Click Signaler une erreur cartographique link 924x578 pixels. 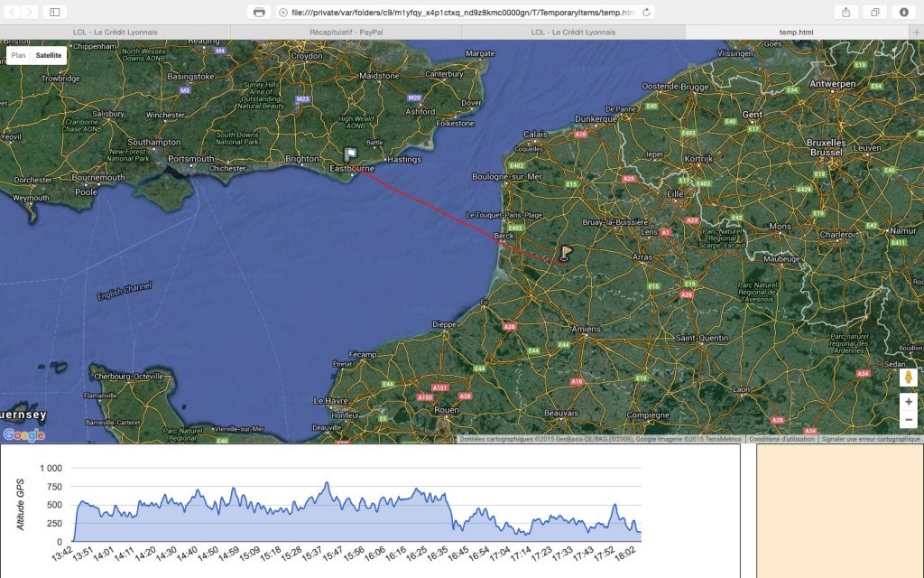point(871,439)
